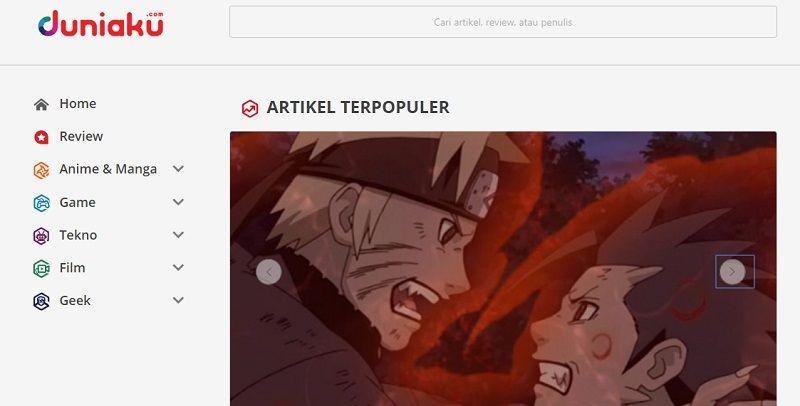Click the orange Anime & Manga icon

pos(41,170)
